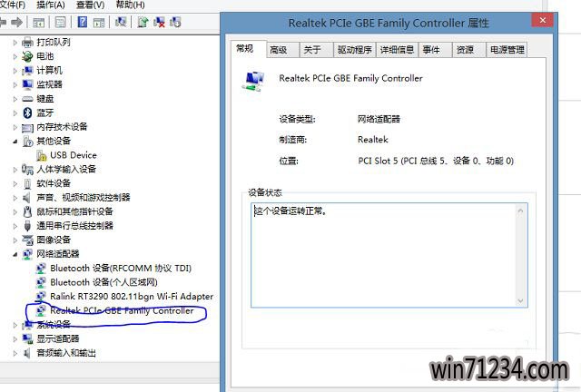The width and height of the screenshot is (581, 392).
Task: Open the 查看(V) menu
Action: (x=90, y=5)
